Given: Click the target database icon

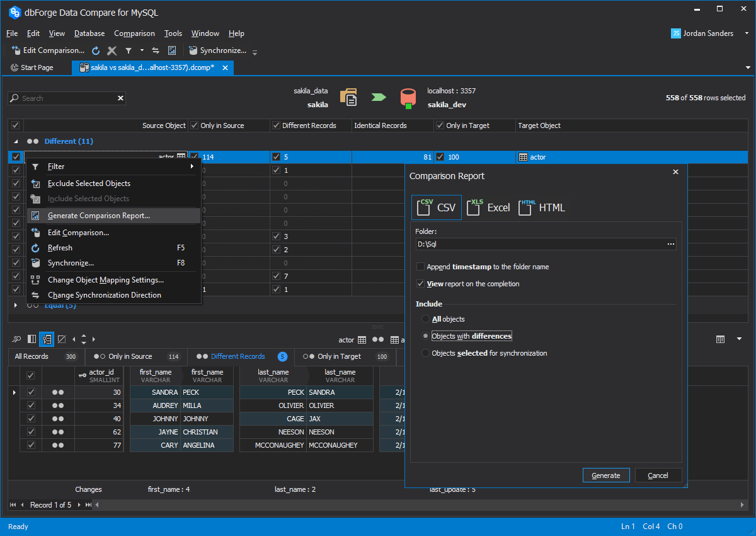Looking at the screenshot, I should (408, 97).
